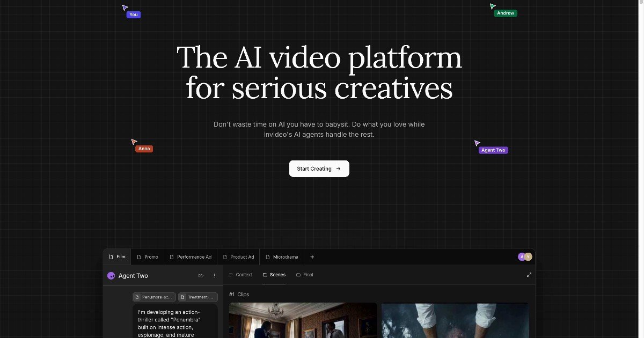Click the Start Creating button
The image size is (644, 338).
319,168
